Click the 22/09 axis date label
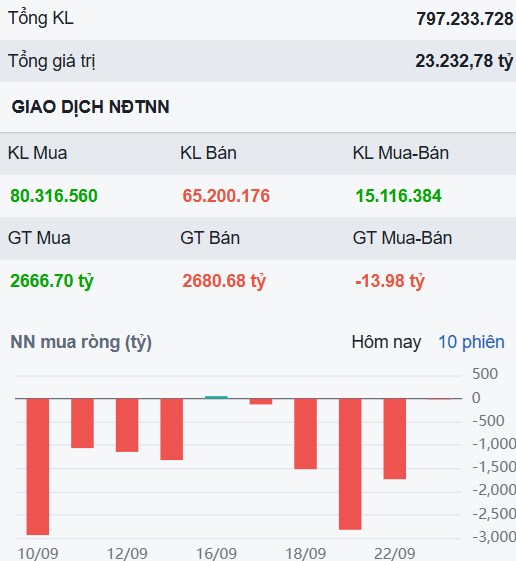 pos(395,554)
